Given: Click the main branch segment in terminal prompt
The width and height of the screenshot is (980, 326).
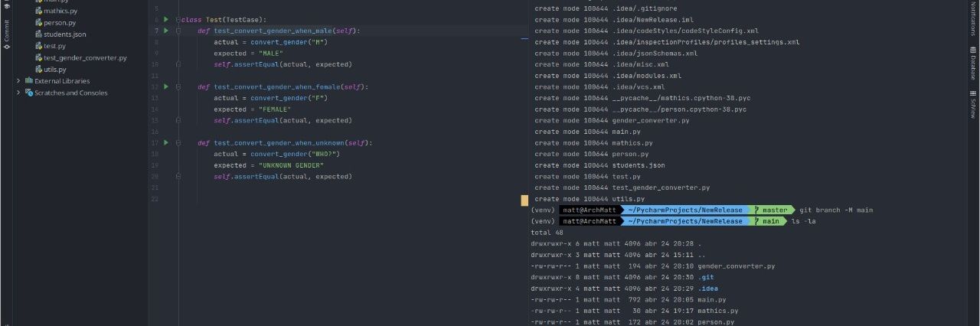Looking at the screenshot, I should pos(766,221).
